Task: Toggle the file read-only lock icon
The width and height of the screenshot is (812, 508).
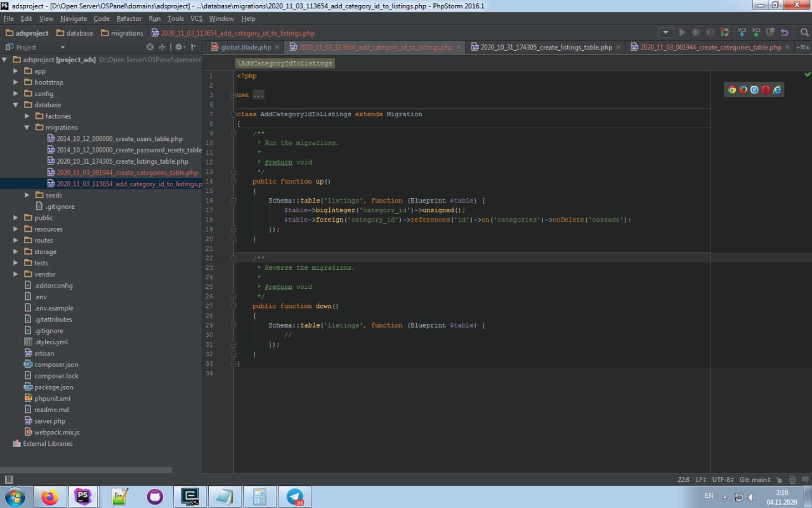Action: [780, 480]
